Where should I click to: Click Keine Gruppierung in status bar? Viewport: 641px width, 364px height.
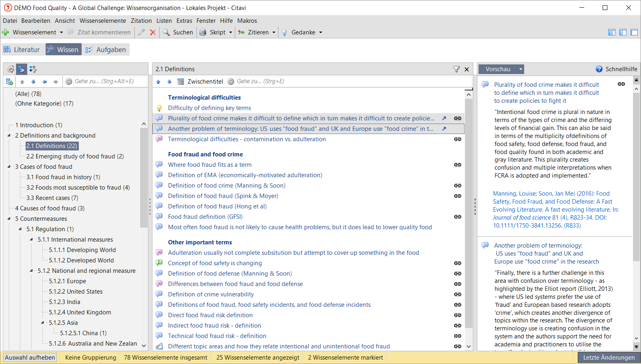tap(91, 358)
